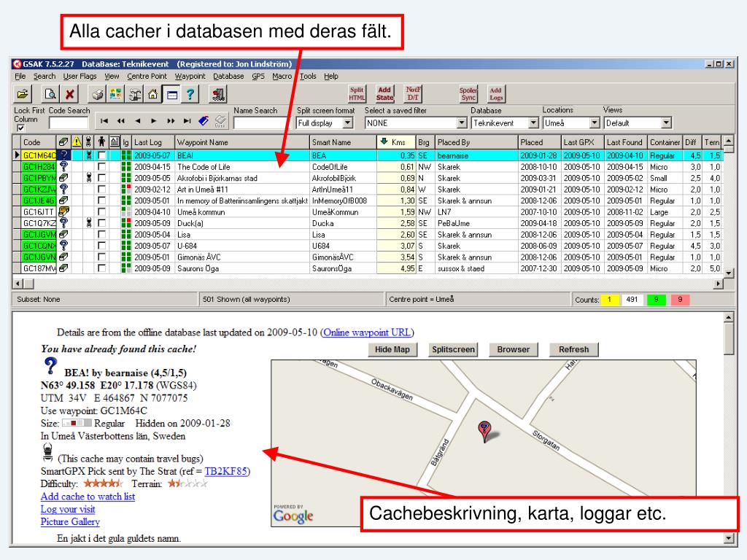
Task: Click the rewind page-back navigation arrow
Action: 121,121
